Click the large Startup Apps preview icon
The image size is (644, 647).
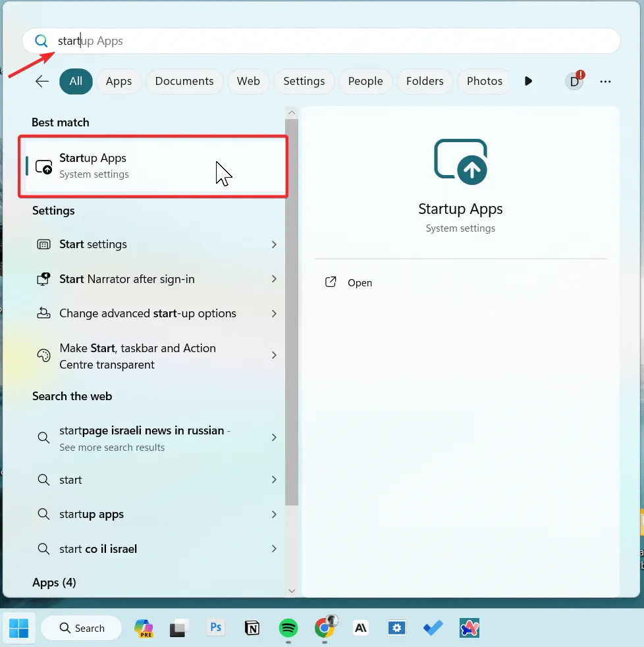(x=461, y=162)
